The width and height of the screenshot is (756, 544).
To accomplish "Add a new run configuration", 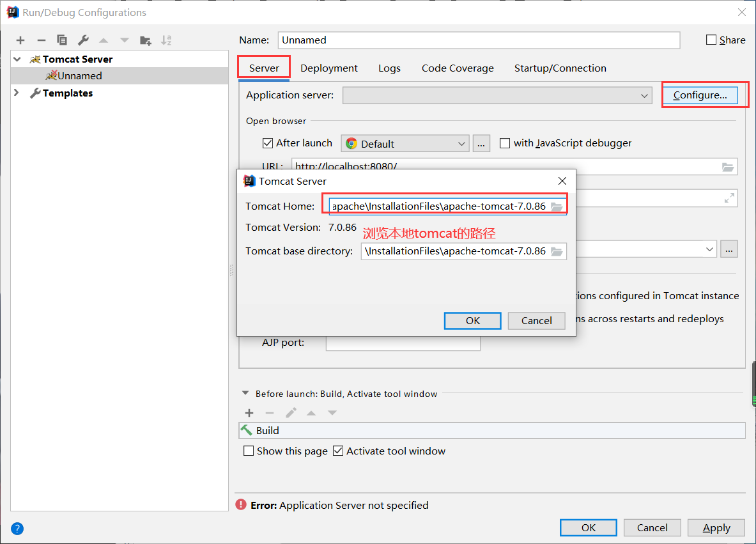I will click(x=20, y=40).
